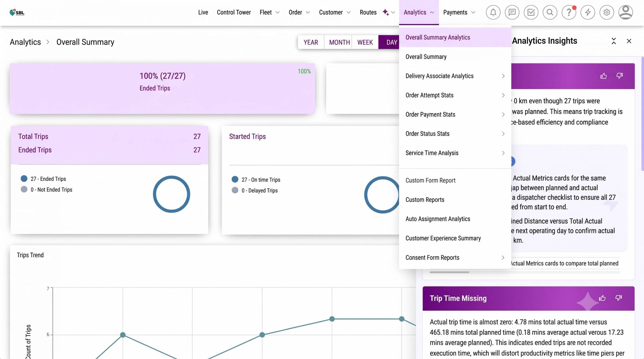Open the chat messages icon

click(512, 12)
